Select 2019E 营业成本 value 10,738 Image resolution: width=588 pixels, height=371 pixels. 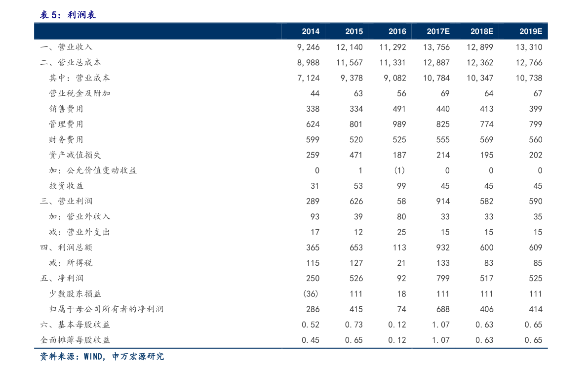coord(528,78)
